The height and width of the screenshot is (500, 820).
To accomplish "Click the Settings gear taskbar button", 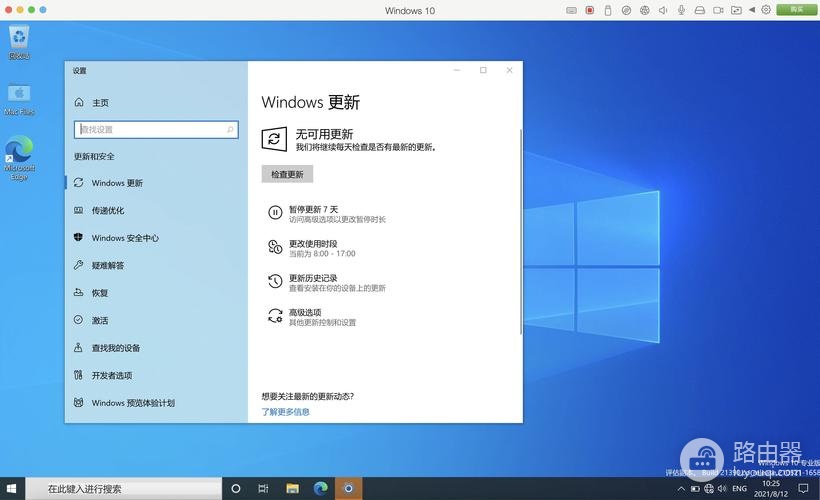I will click(348, 488).
